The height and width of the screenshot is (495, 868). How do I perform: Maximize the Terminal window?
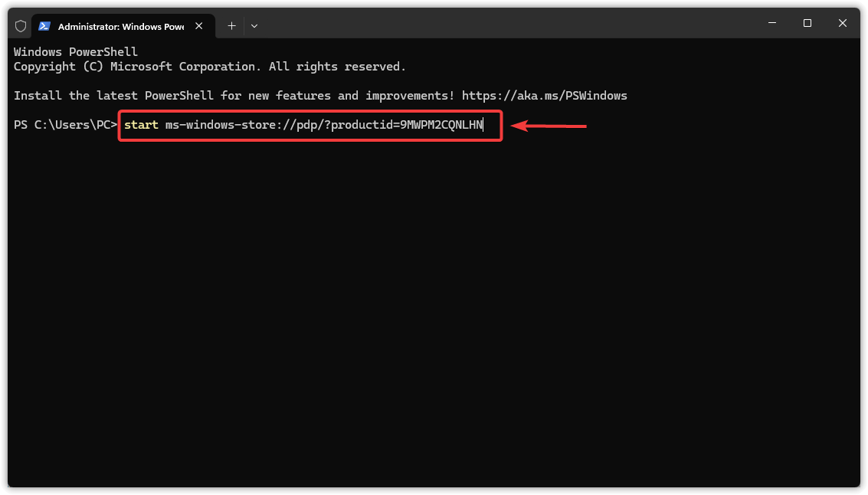click(x=807, y=23)
